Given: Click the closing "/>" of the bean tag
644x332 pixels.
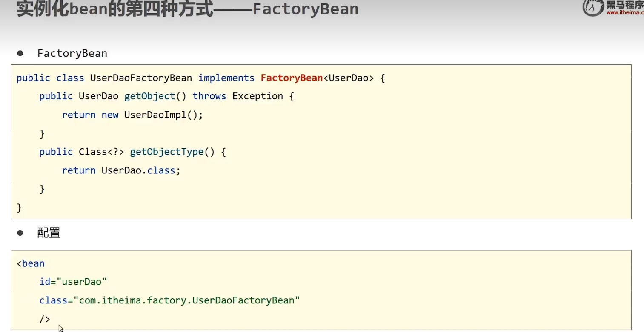Looking at the screenshot, I should [45, 319].
